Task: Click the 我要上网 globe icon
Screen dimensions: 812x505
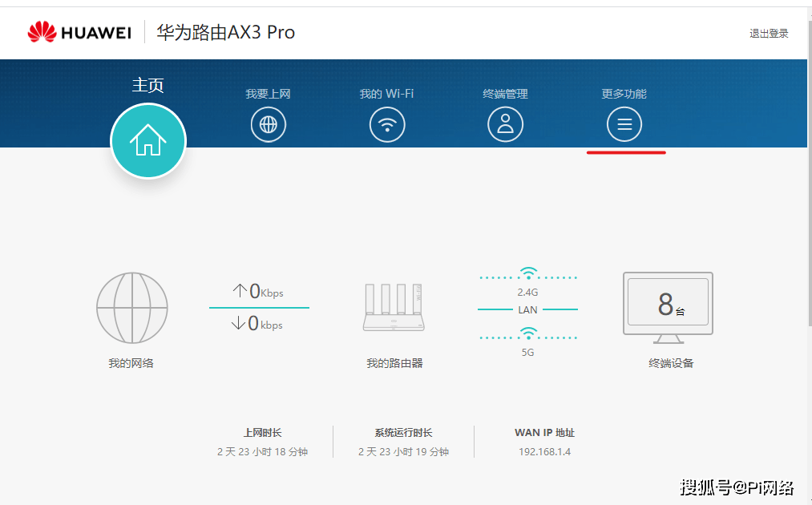Action: coord(269,124)
